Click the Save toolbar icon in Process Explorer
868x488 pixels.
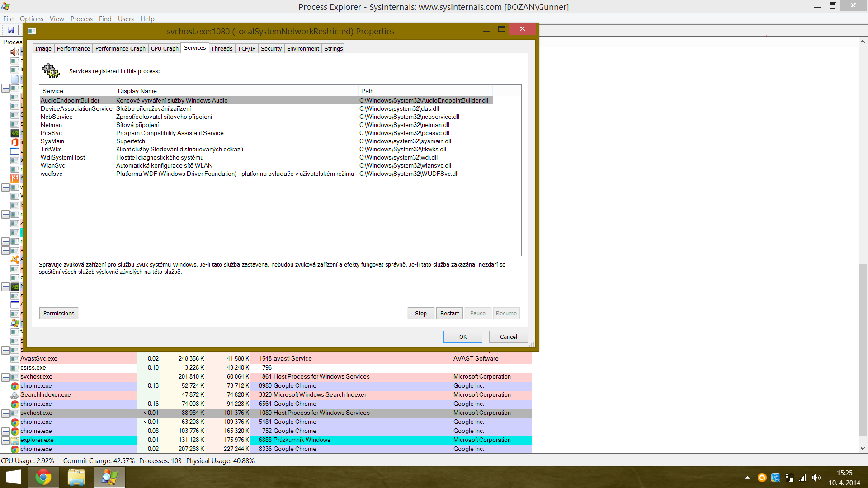[x=11, y=30]
